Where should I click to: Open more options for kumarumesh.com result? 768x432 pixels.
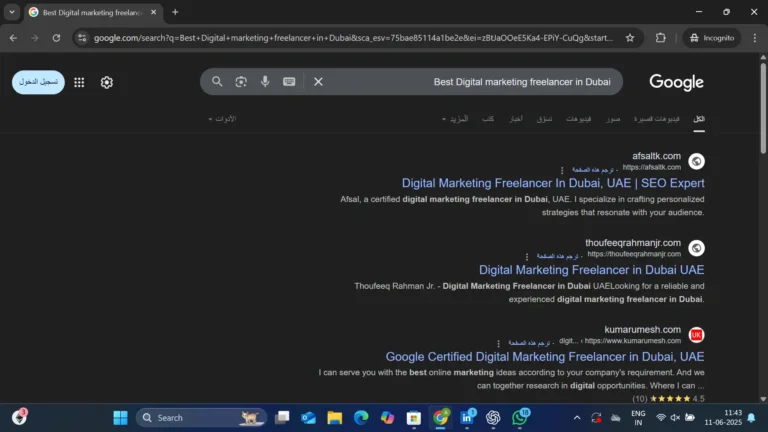point(498,343)
